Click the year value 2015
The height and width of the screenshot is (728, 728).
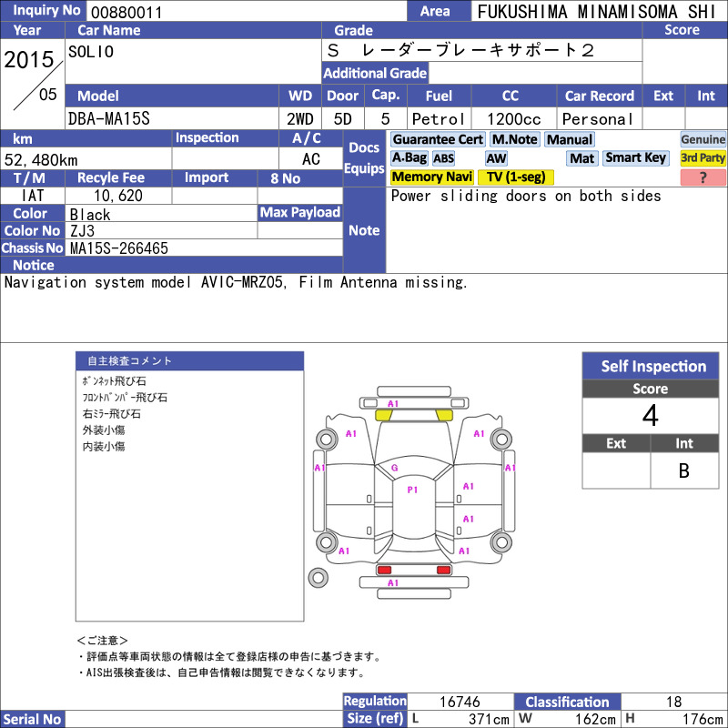(29, 59)
